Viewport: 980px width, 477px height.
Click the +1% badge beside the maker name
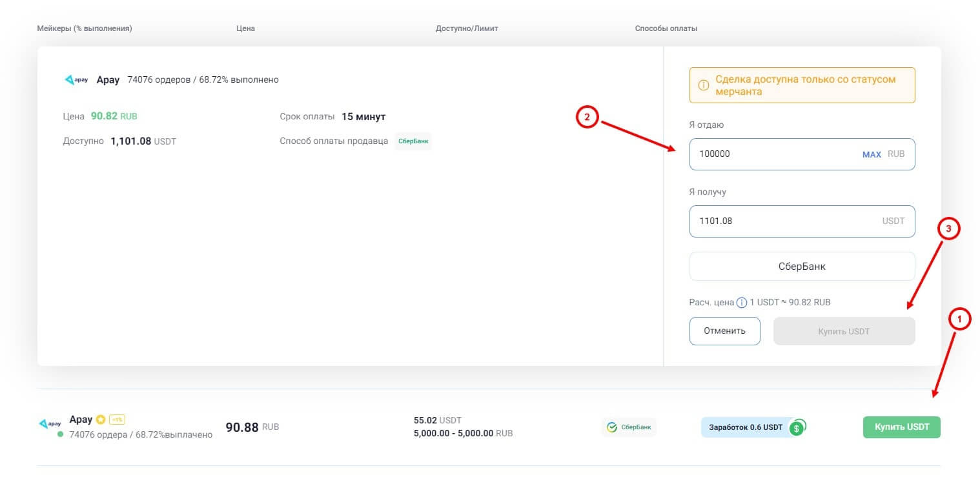[117, 420]
